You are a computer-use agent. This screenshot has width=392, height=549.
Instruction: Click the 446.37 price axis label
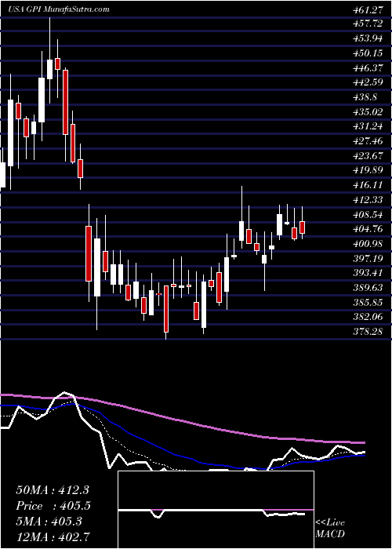366,68
